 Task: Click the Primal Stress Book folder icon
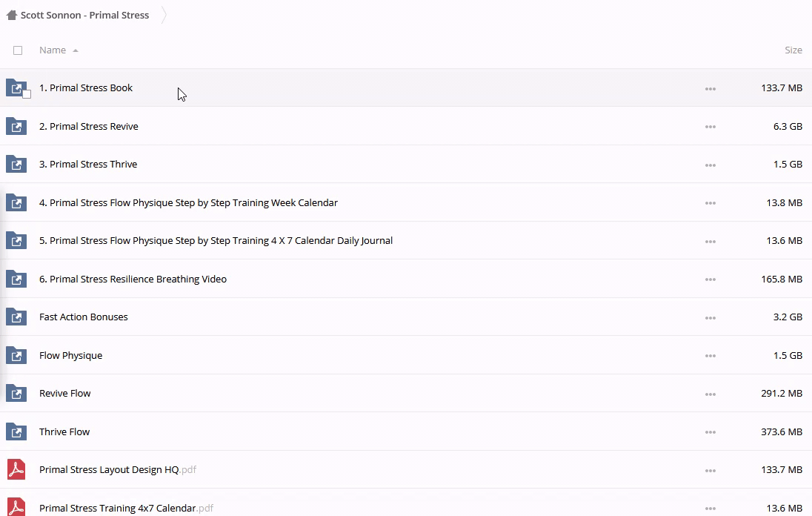16,87
